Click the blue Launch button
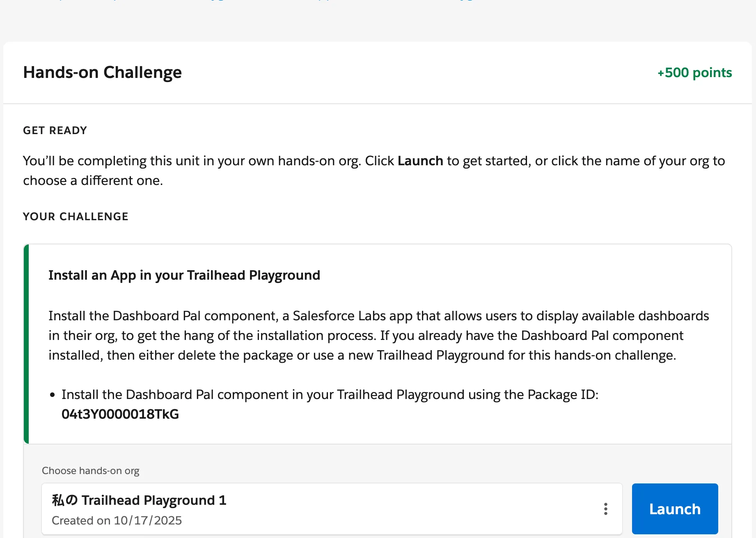Screen dimensions: 756x538 [675, 509]
